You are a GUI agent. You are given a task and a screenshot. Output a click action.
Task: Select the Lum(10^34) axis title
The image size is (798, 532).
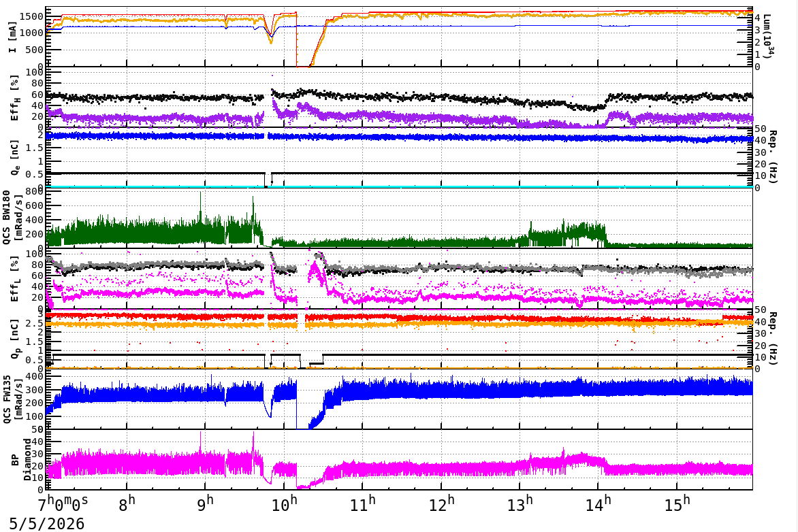tap(769, 35)
